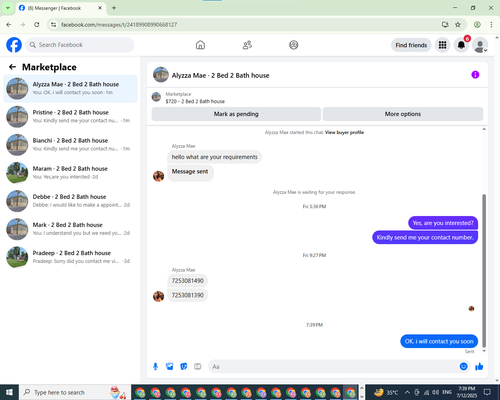Open Pradeep 2 Bed 2 Bath chat
Viewport: 500px width, 400px height.
click(70, 257)
